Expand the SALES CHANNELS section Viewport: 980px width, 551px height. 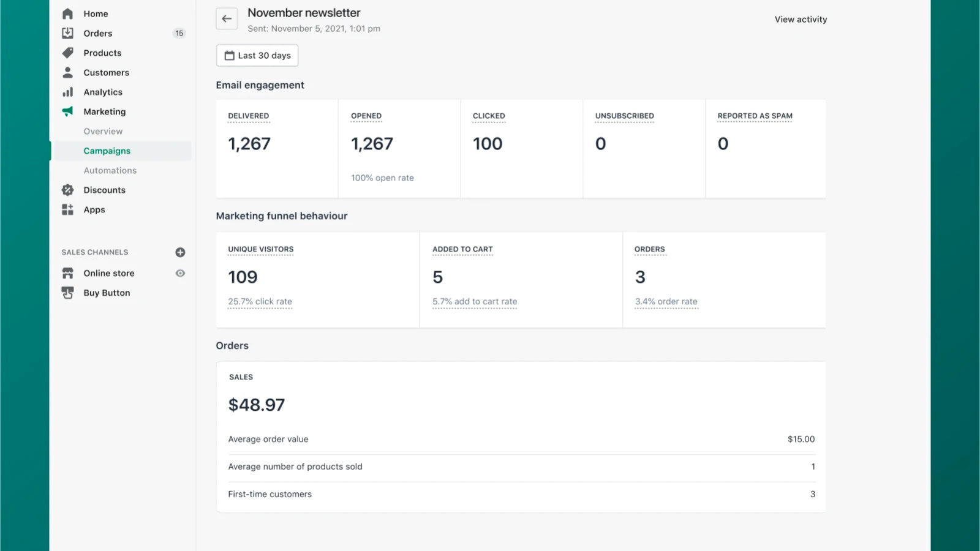coord(94,252)
